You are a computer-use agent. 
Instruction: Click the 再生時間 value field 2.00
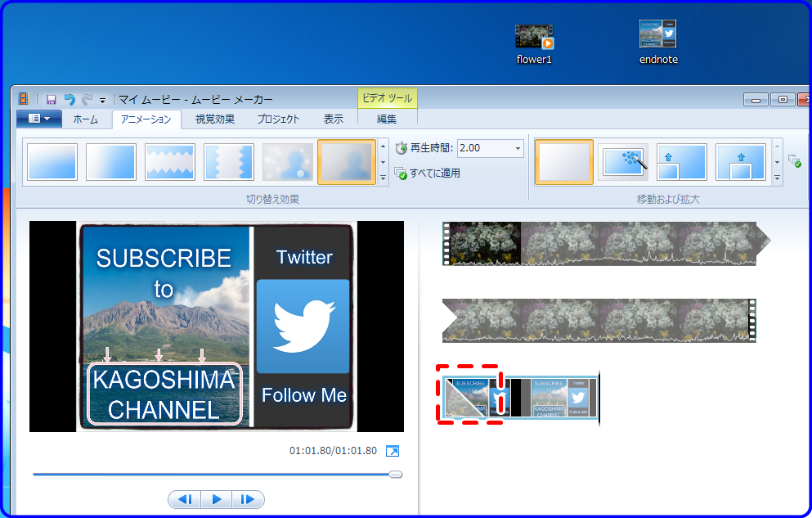(x=485, y=148)
